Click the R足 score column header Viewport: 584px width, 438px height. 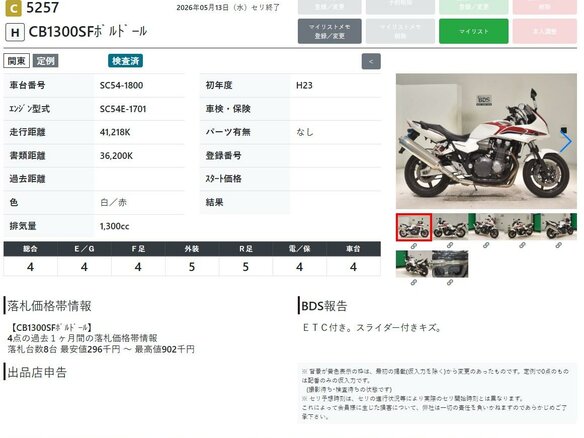pyautogui.click(x=246, y=249)
